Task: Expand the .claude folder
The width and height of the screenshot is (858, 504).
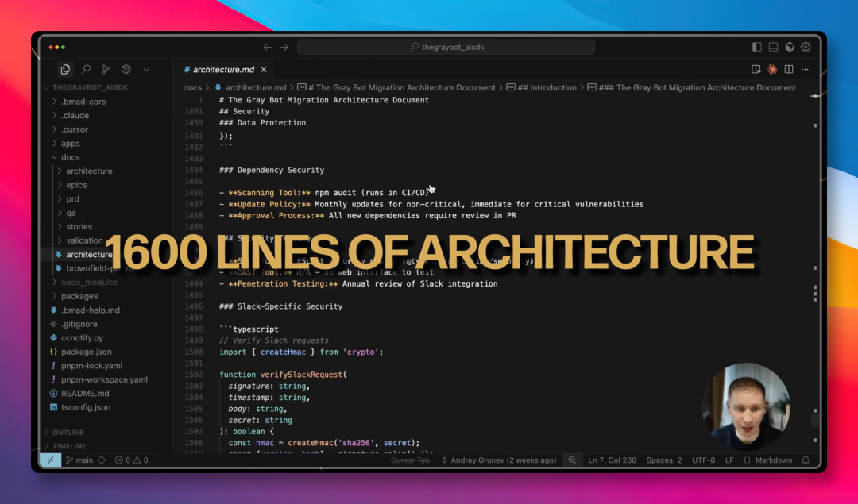Action: coord(75,115)
